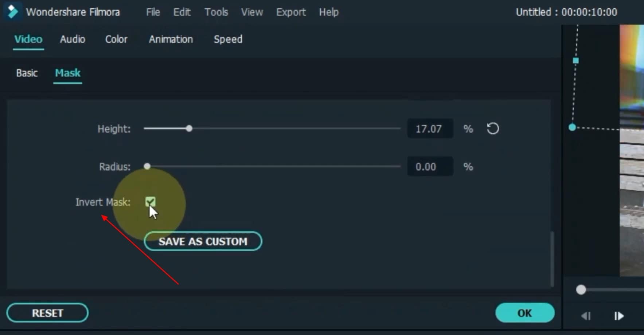This screenshot has width=644, height=335.
Task: Uncheck the Invert Mask checkbox
Action: point(150,202)
